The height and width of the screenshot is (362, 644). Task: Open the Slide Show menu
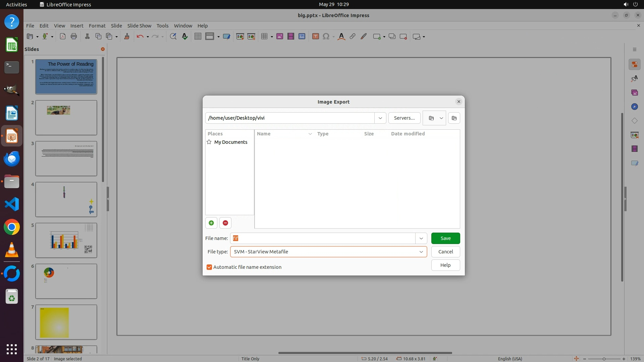coord(139,26)
